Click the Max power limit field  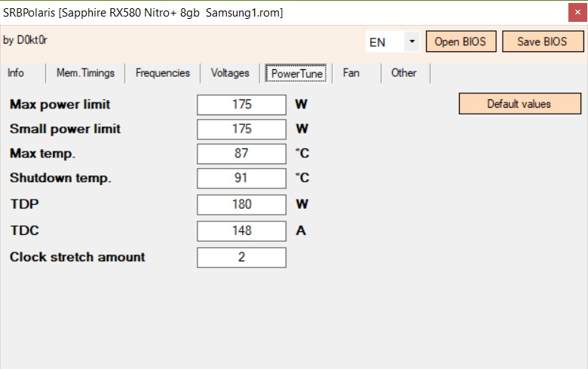pyautogui.click(x=241, y=105)
